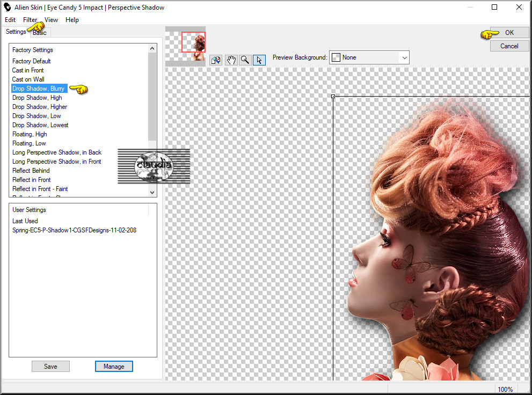This screenshot has height=395, width=532.
Task: Select the arrow pointer tool
Action: coord(259,60)
